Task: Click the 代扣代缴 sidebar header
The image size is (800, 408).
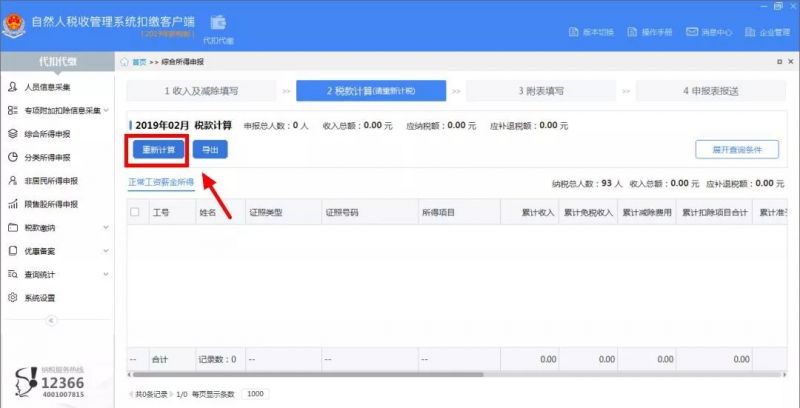Action: (x=58, y=62)
